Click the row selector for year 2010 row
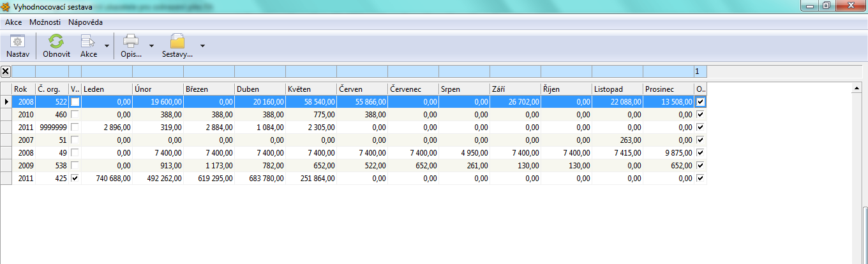The width and height of the screenshot is (868, 264). pos(6,115)
